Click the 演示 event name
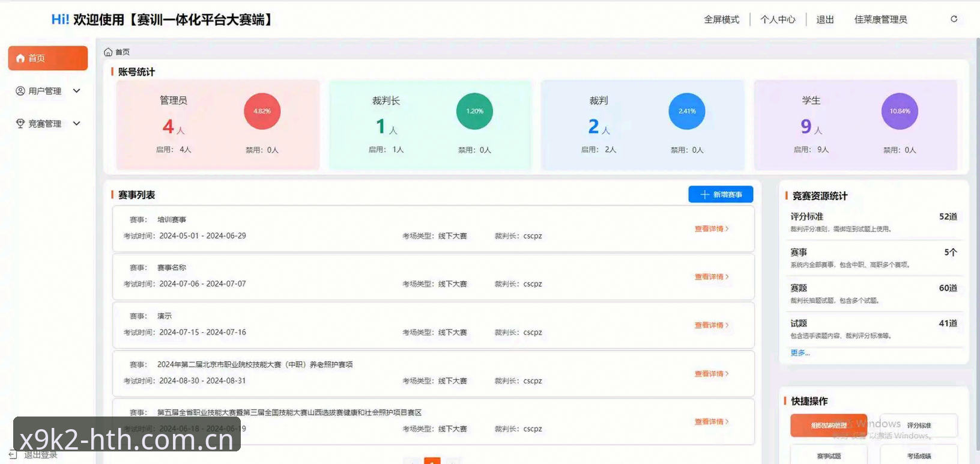Viewport: 980px width, 464px height. (x=165, y=316)
